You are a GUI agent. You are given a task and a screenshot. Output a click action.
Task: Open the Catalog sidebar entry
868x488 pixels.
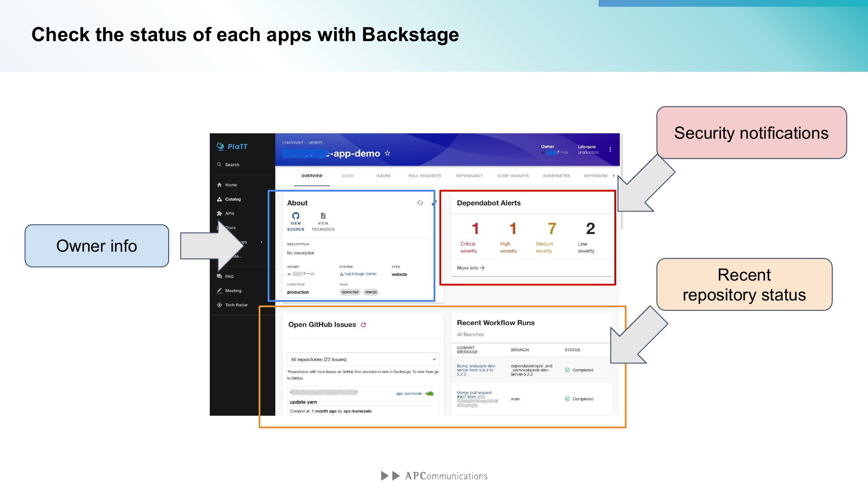[229, 199]
